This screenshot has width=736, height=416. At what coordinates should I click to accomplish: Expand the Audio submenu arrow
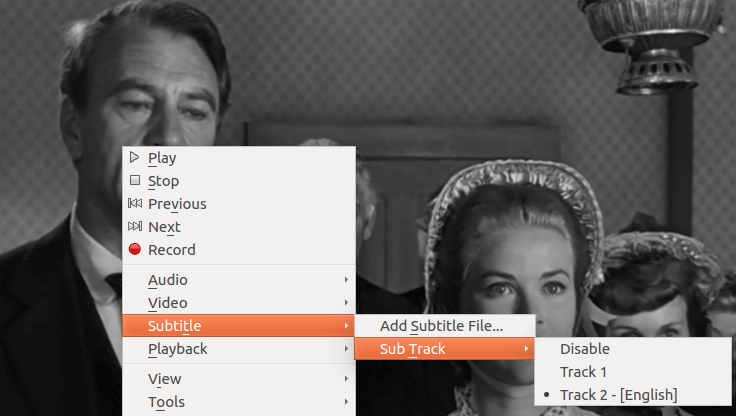click(x=346, y=280)
